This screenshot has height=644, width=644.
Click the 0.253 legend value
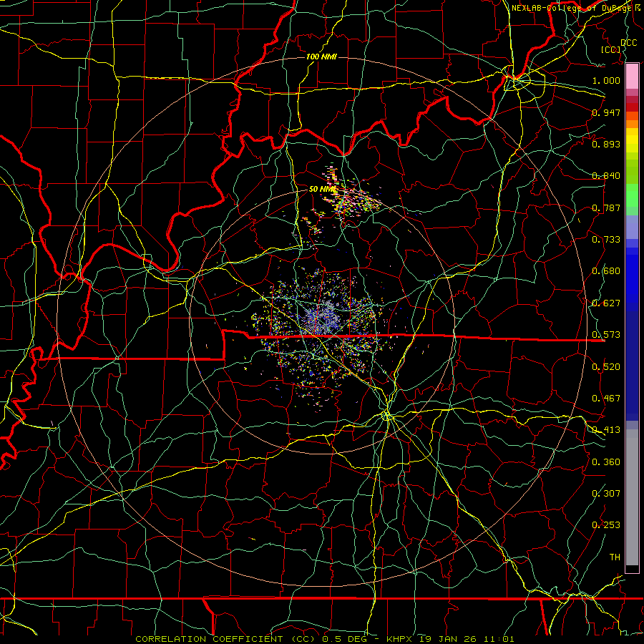pyautogui.click(x=606, y=525)
